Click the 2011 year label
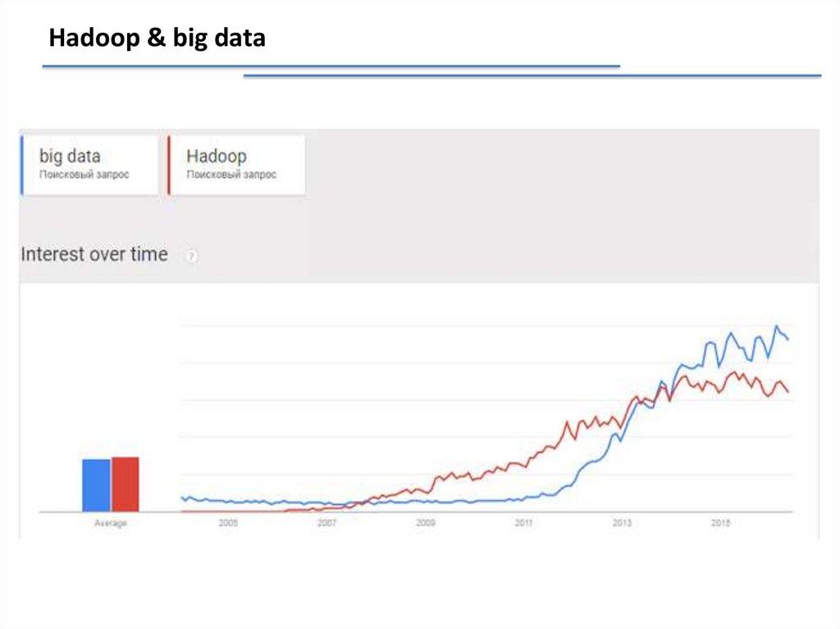Viewport: 840px width, 629px height. pos(523,523)
